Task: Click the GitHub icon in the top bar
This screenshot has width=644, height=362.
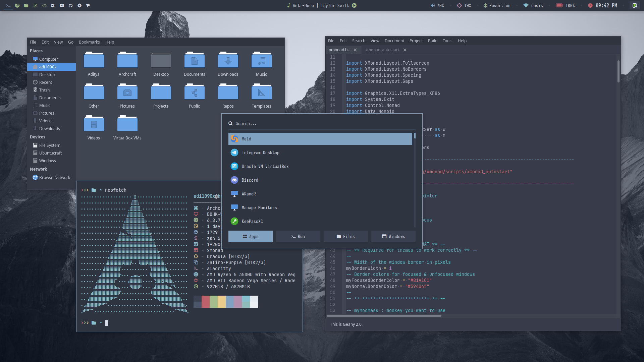Action: [70, 5]
